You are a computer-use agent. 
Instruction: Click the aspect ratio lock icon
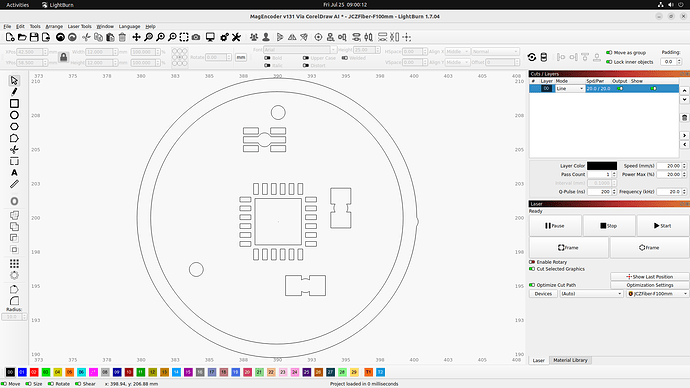[x=63, y=57]
